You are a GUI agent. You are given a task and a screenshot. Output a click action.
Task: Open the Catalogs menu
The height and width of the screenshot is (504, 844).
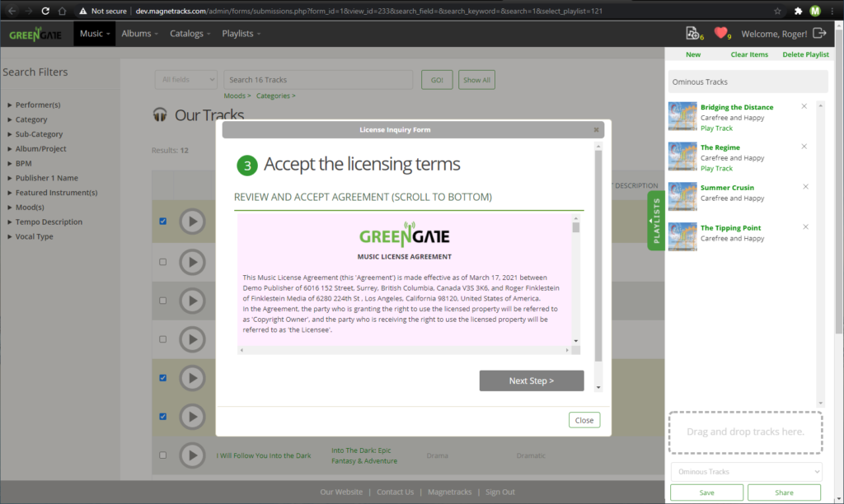190,33
